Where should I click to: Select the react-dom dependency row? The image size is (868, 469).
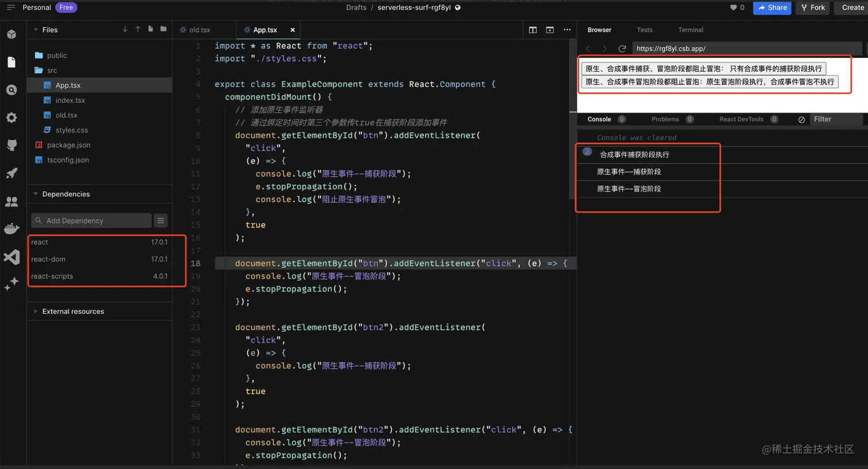click(x=100, y=259)
